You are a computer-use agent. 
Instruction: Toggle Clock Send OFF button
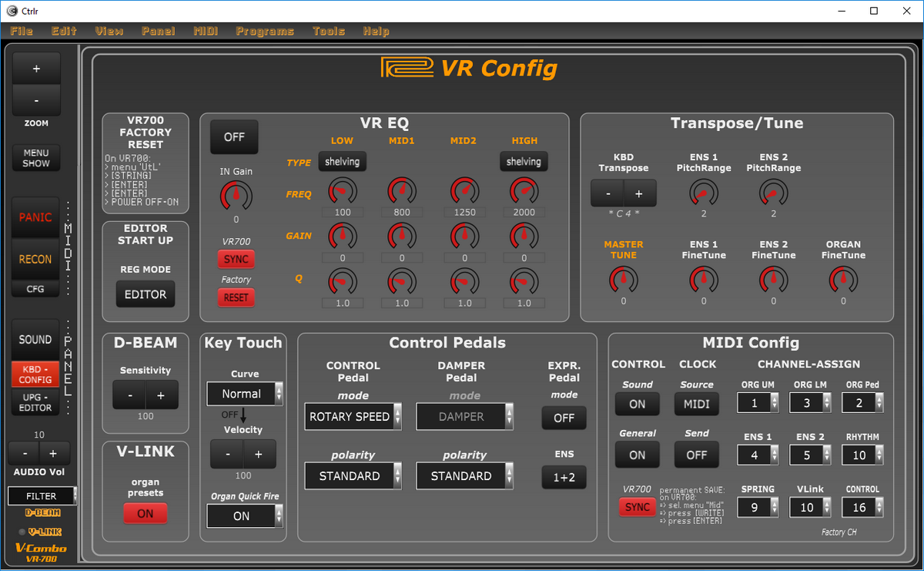[x=696, y=455]
